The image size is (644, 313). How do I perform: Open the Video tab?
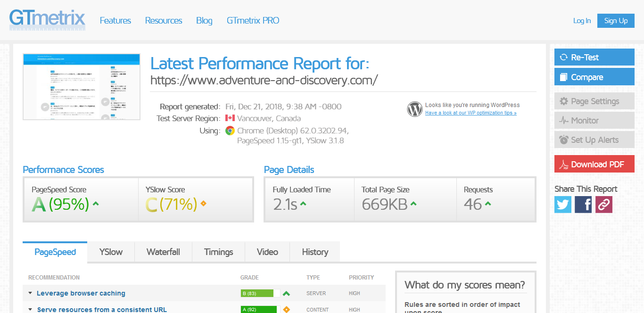[x=267, y=252]
